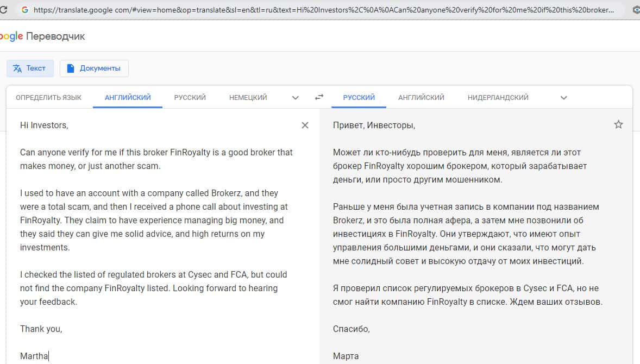Save translation with the star icon

pos(618,124)
